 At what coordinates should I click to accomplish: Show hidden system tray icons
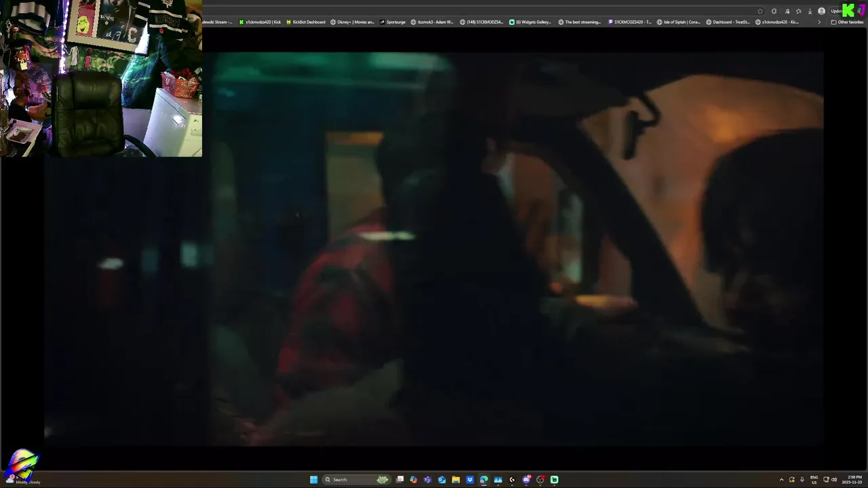(x=782, y=480)
